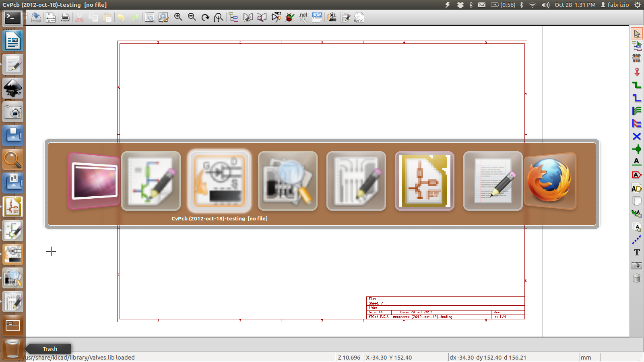Launch the library editor from the toolbar
The width and height of the screenshot is (644, 362).
pos(248,17)
